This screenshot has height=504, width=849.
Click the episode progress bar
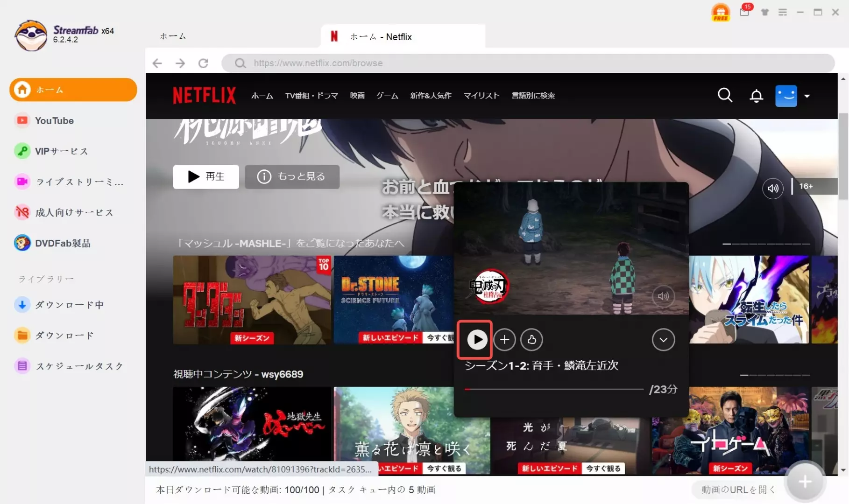(554, 389)
